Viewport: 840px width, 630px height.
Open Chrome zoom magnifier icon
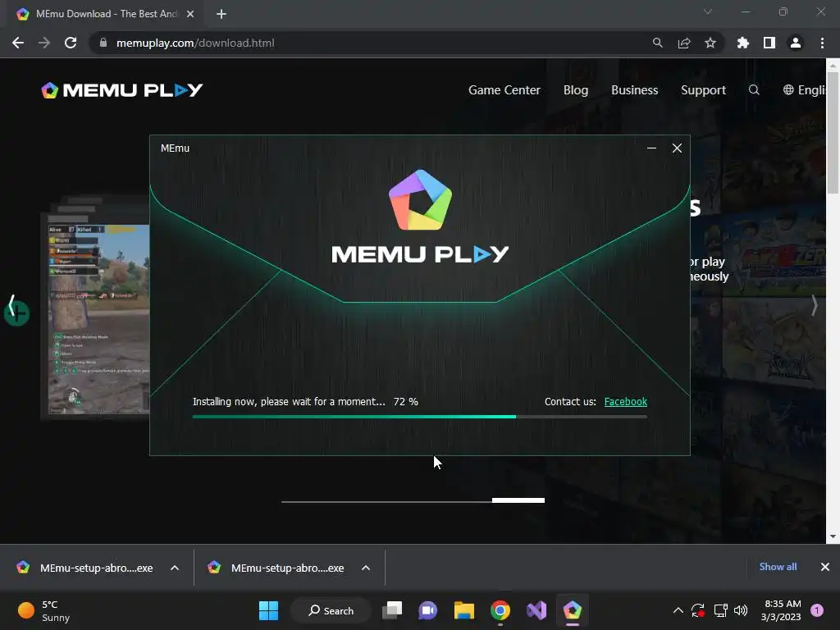click(x=657, y=43)
